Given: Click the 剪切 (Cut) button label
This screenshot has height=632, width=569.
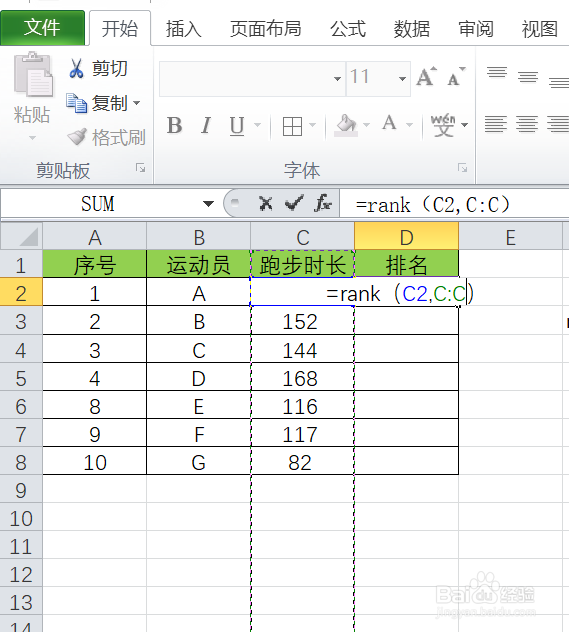Looking at the screenshot, I should [110, 68].
